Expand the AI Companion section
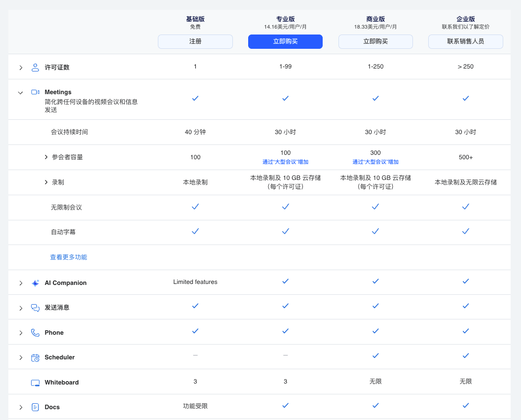521x420 pixels. [20, 282]
